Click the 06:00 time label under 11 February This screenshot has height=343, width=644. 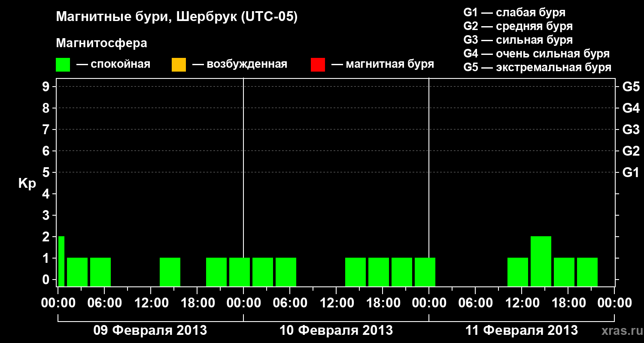475,303
